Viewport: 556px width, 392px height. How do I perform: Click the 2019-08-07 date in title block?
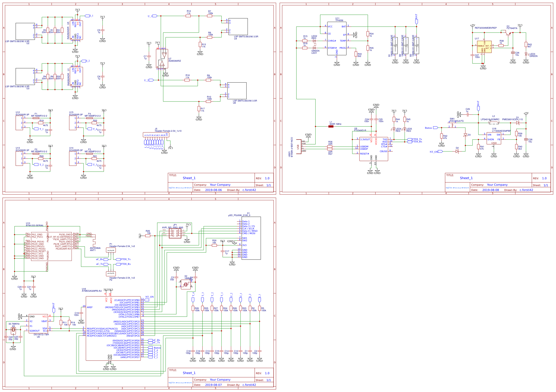click(213, 385)
